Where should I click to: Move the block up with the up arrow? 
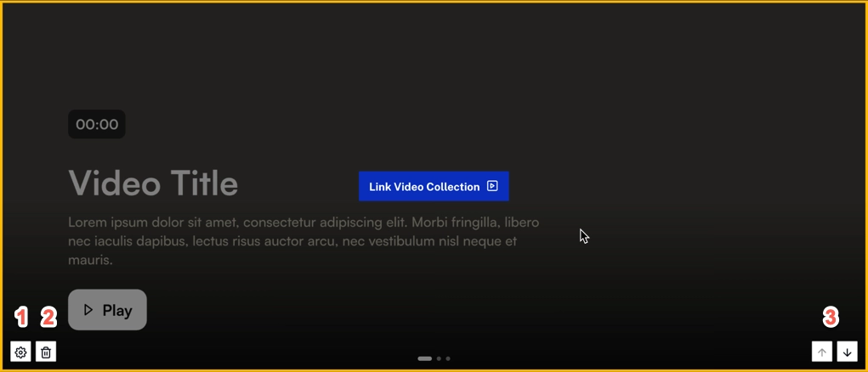(x=822, y=352)
